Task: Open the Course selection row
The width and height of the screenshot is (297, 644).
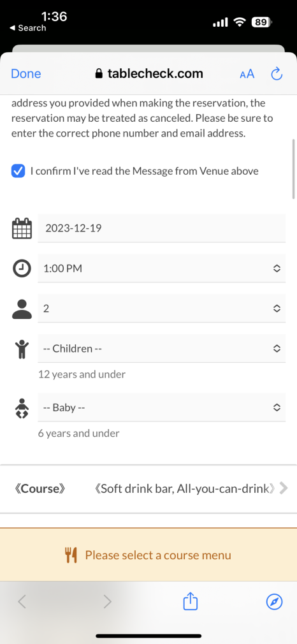Action: 148,489
